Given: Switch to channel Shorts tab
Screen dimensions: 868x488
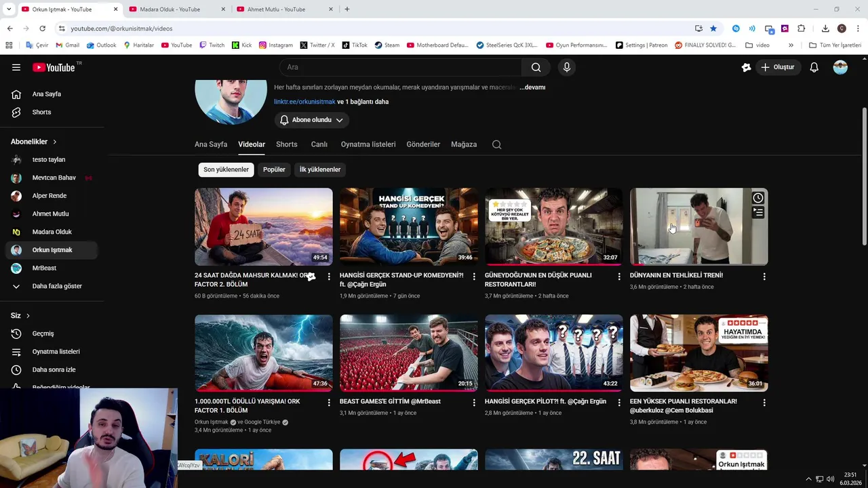Looking at the screenshot, I should pos(286,144).
